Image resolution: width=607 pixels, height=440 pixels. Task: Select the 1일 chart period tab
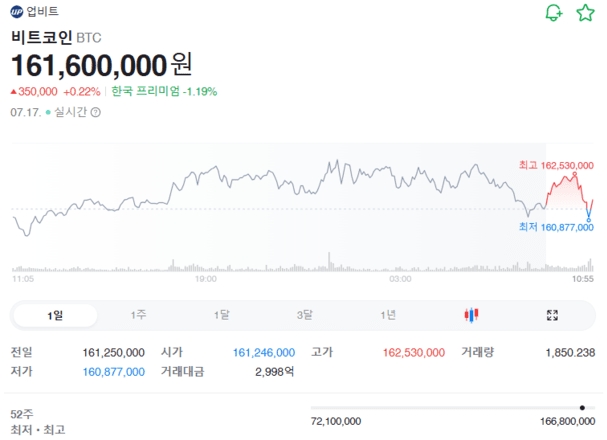tap(55, 315)
